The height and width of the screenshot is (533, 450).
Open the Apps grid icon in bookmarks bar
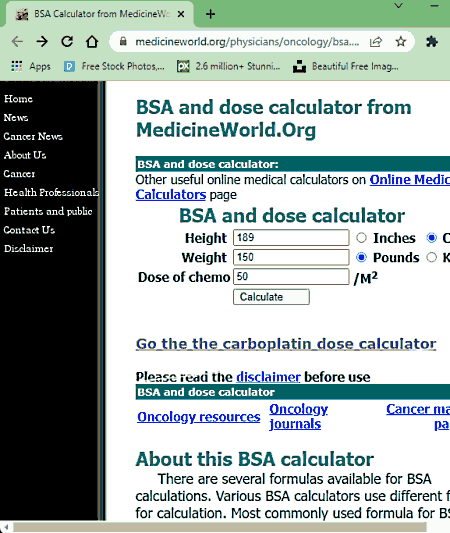tap(16, 66)
